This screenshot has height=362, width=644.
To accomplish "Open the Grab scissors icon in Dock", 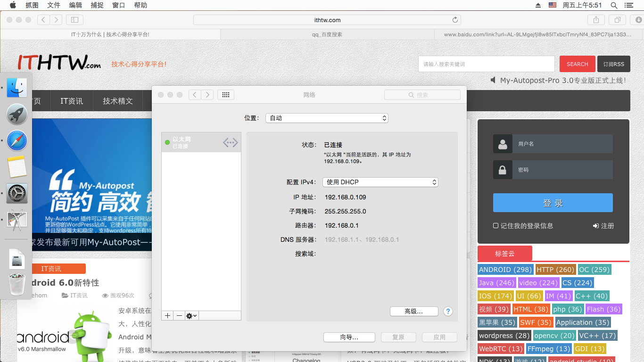I will [x=17, y=220].
